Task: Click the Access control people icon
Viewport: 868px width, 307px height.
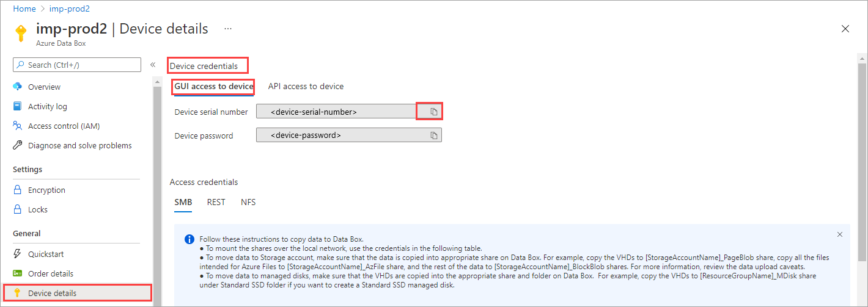Action: [17, 126]
